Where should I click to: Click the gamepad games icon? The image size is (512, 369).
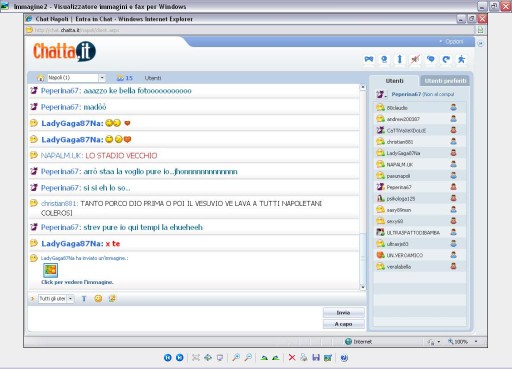point(368,59)
